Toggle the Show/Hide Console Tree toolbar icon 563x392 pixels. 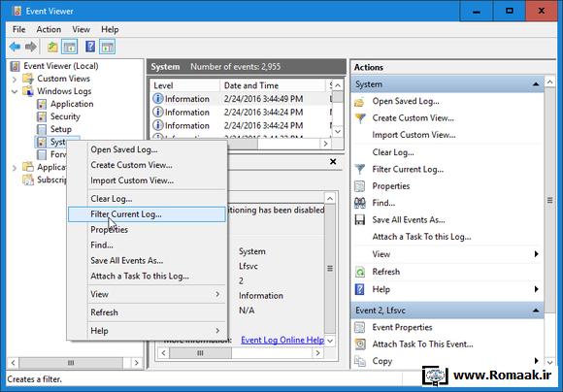(x=70, y=47)
